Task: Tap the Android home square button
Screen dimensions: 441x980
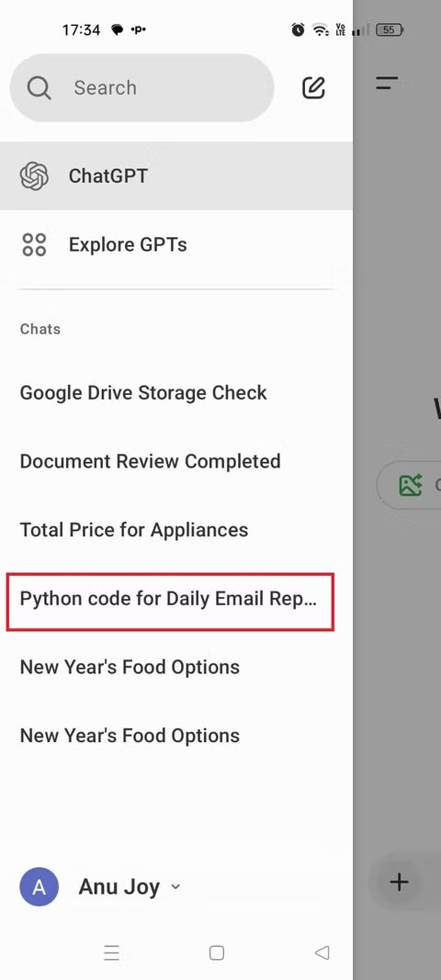Action: [x=217, y=952]
